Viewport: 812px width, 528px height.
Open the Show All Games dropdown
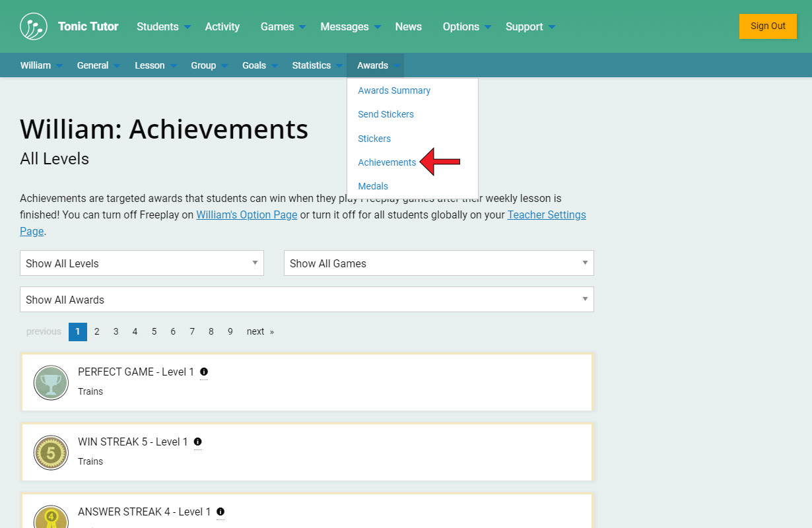click(x=438, y=263)
